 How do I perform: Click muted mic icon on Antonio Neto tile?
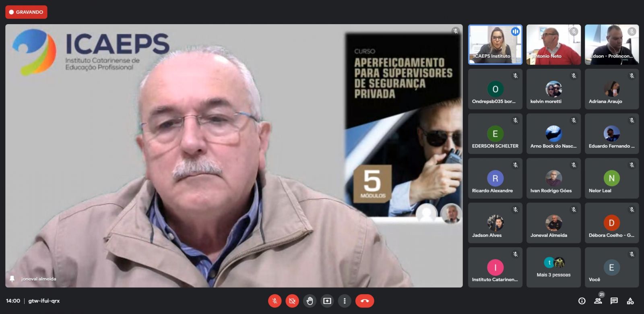(x=574, y=31)
